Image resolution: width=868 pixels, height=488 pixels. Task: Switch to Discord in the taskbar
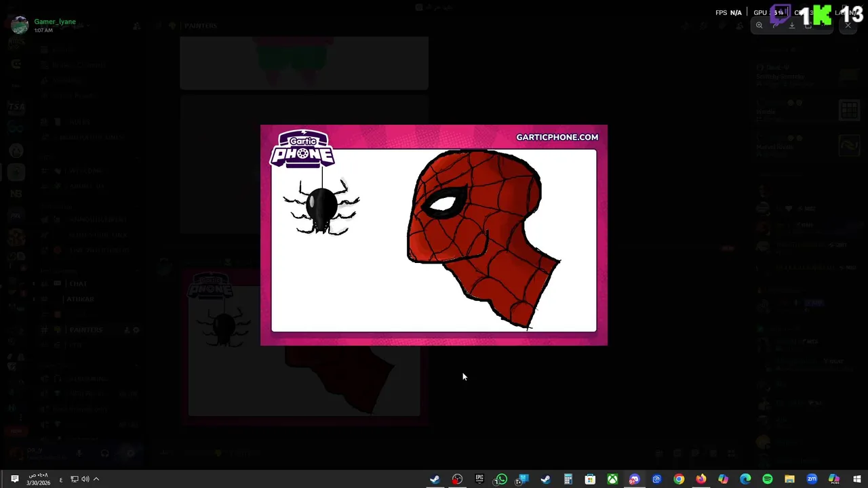(x=634, y=479)
